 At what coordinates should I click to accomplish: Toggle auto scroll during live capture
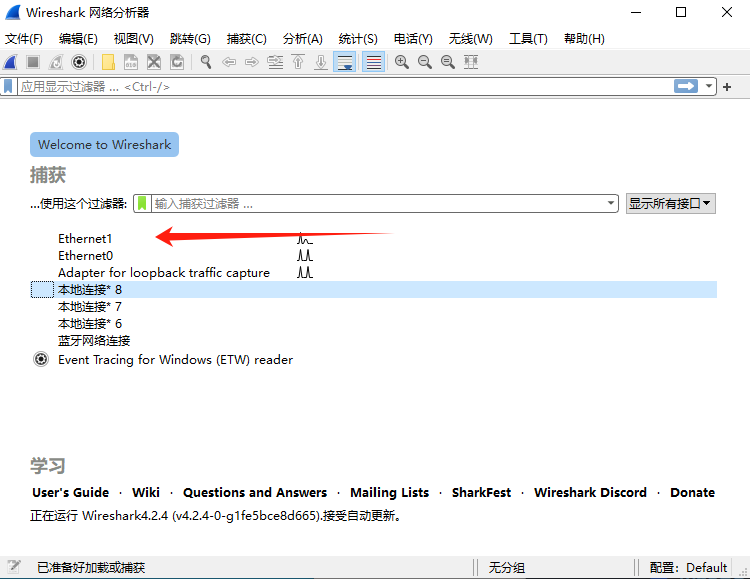344,62
